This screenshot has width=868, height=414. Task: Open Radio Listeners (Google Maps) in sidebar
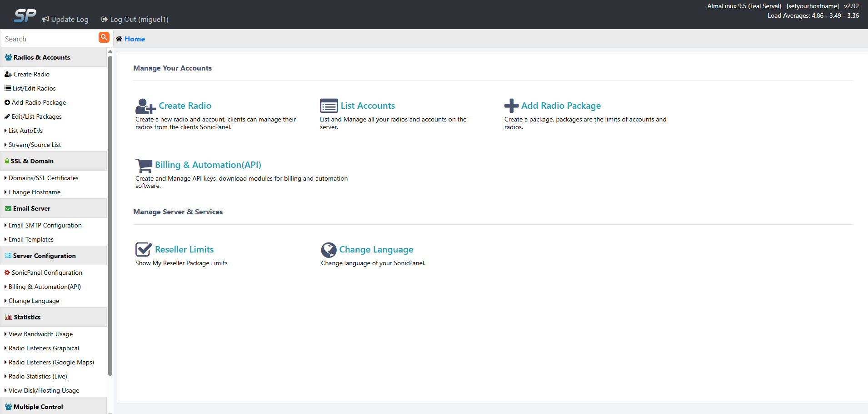[51, 362]
